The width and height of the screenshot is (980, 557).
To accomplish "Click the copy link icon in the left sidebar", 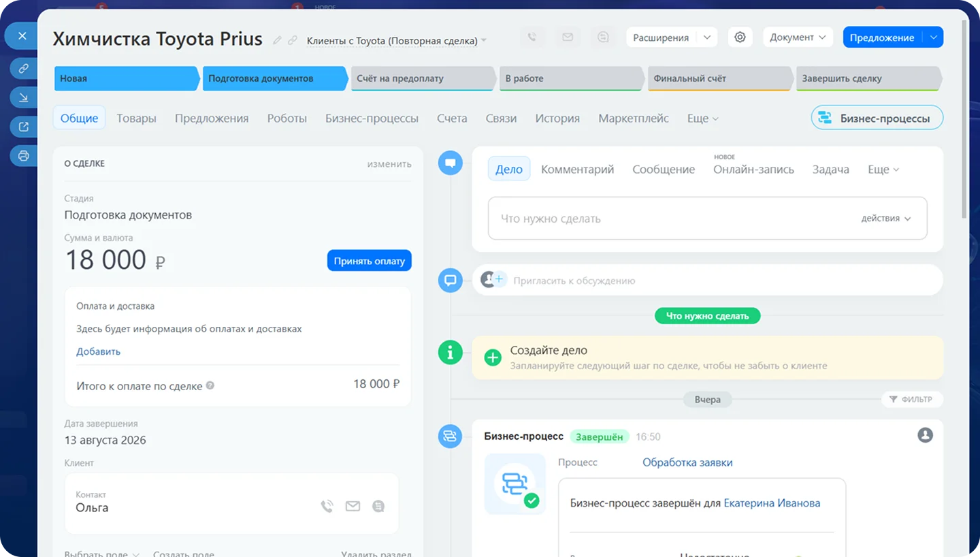I will 24,68.
